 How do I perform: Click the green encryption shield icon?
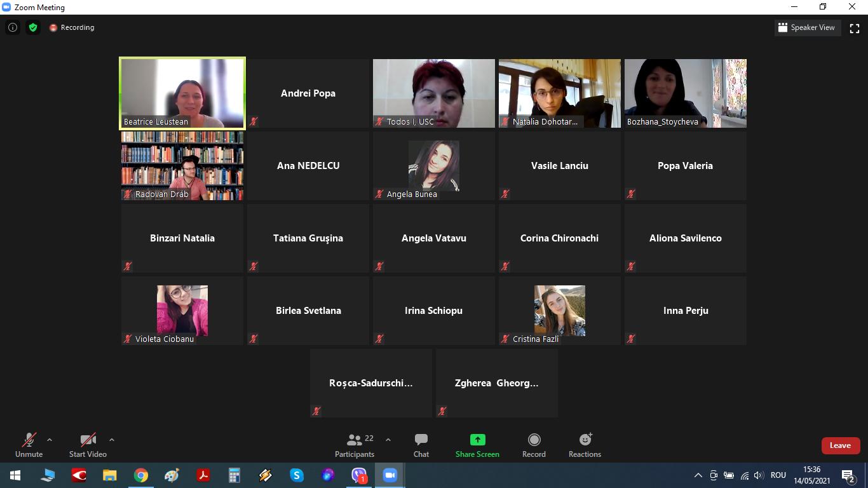coord(33,27)
